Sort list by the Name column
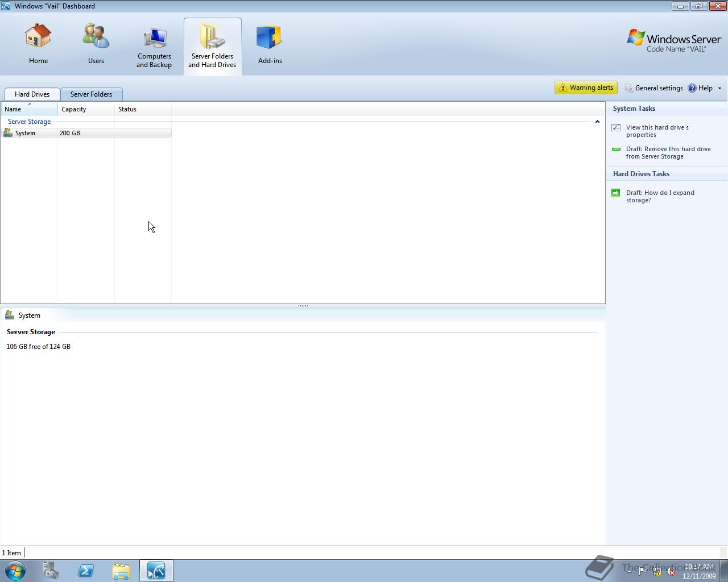Screen dimensions: 728x582 click(x=29, y=109)
